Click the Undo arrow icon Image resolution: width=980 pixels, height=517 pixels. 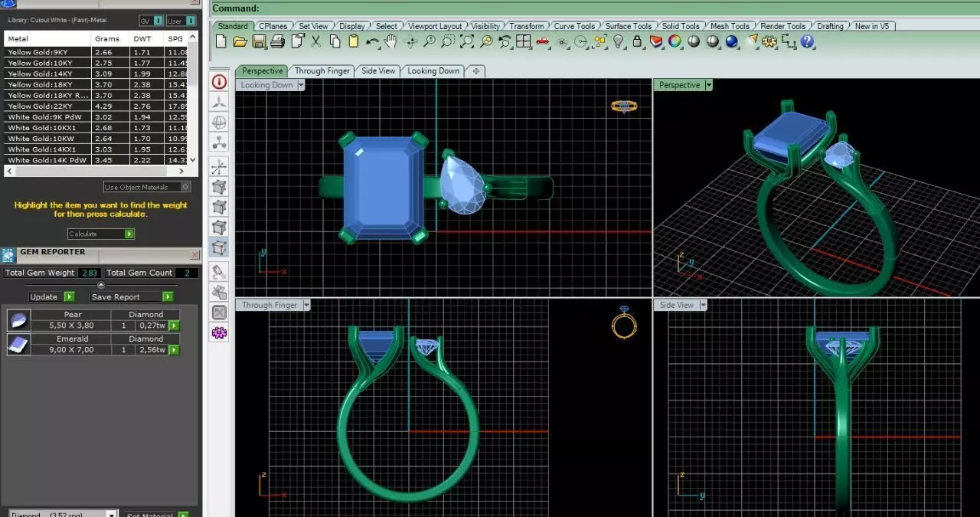pyautogui.click(x=372, y=41)
